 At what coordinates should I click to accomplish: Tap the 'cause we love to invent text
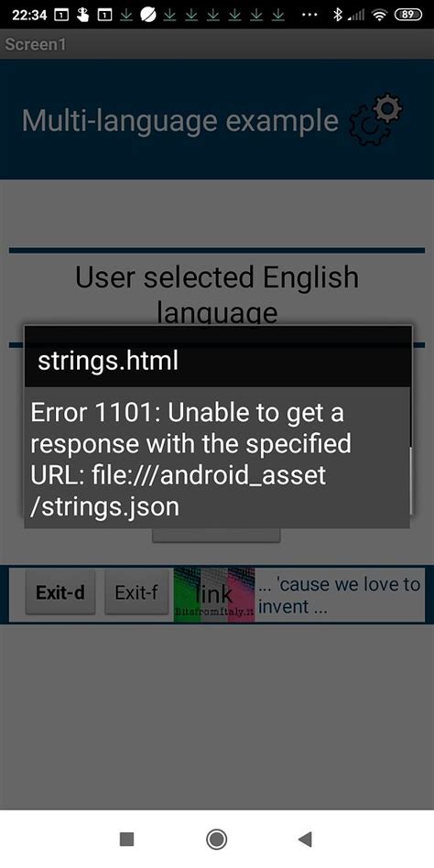tap(339, 595)
